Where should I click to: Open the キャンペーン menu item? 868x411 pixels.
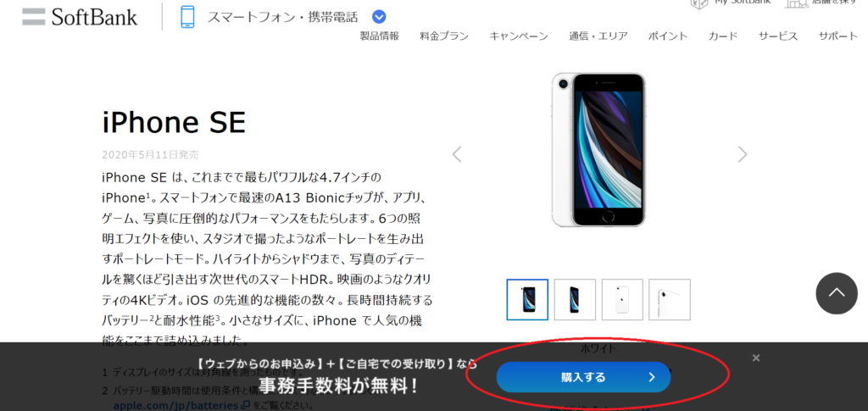pyautogui.click(x=519, y=36)
